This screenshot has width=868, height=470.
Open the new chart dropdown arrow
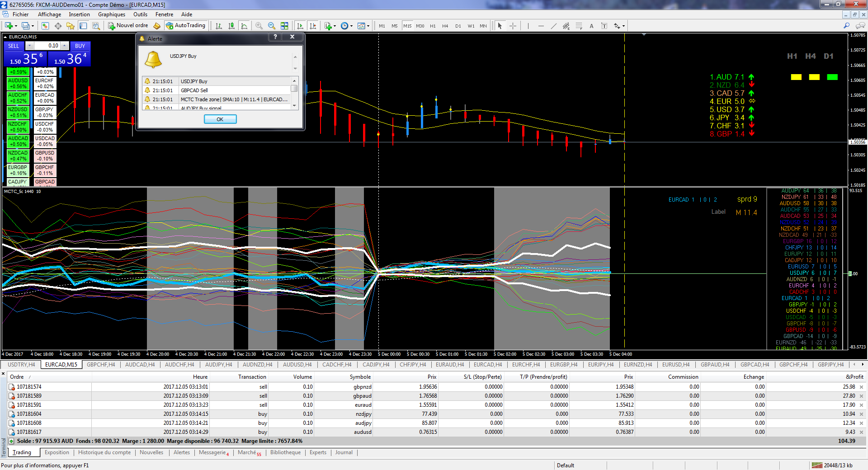(16, 26)
